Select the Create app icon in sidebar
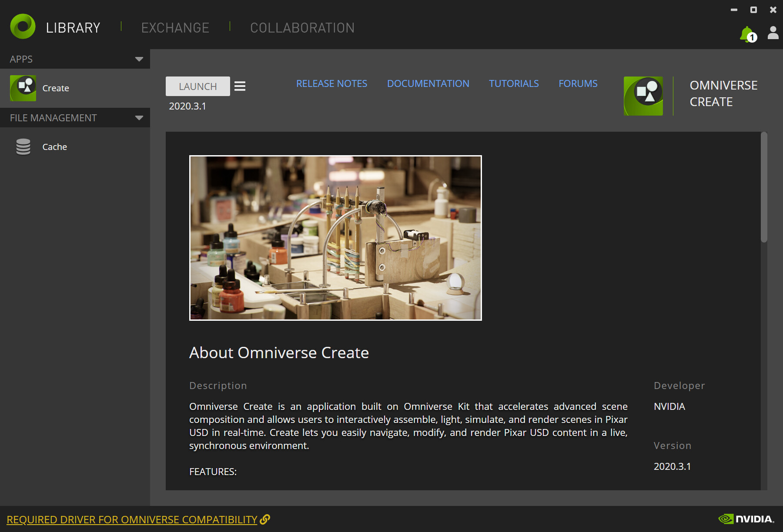The image size is (783, 532). pos(23,88)
